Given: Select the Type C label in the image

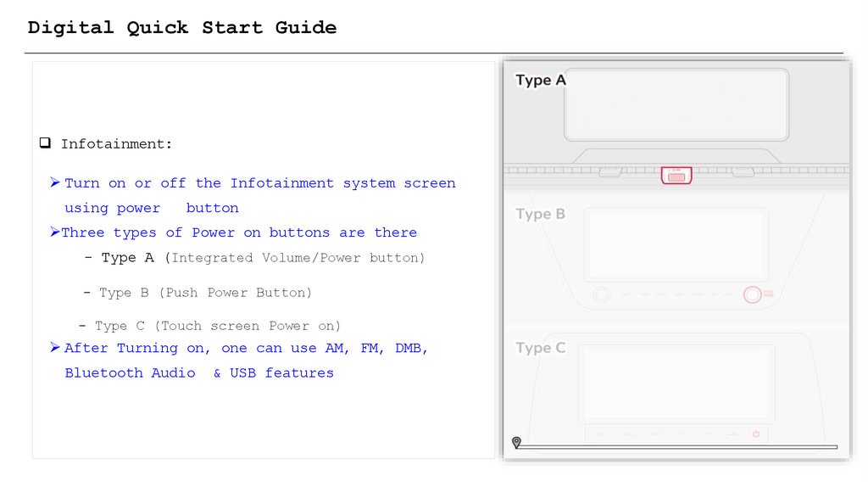Looking at the screenshot, I should [540, 348].
